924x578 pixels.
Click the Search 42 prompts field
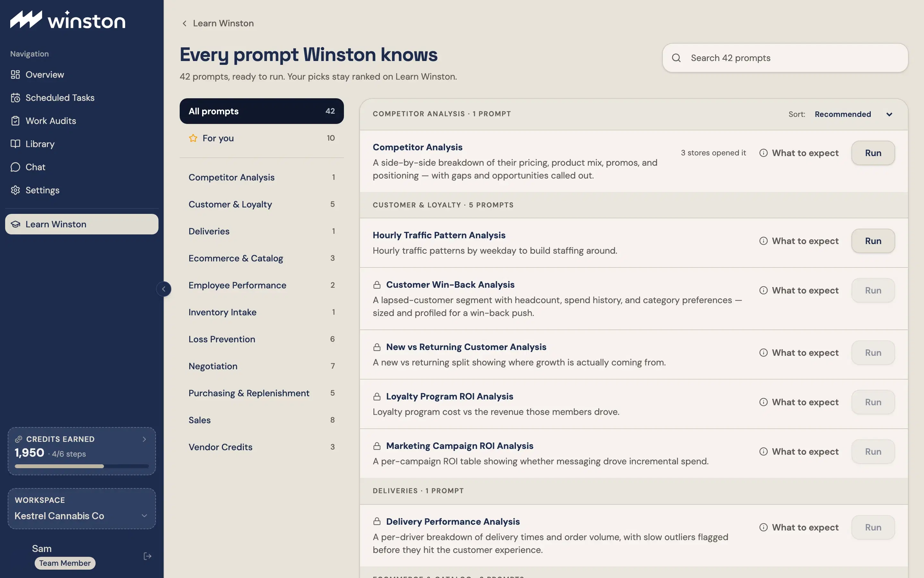[785, 58]
